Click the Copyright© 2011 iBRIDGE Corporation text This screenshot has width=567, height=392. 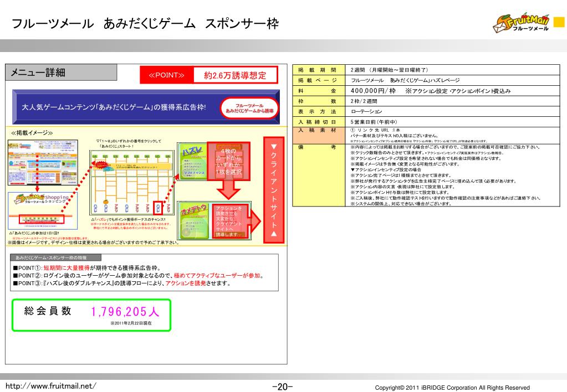coord(452,388)
